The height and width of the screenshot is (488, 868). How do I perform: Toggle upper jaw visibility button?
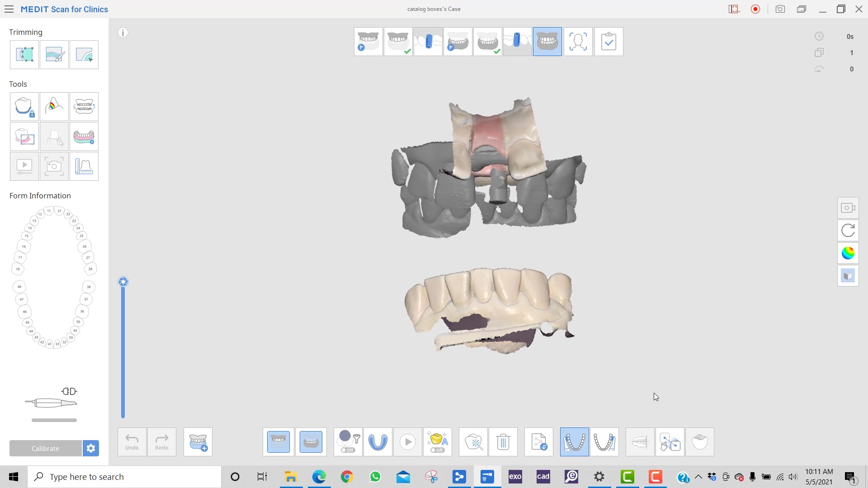tap(278, 442)
